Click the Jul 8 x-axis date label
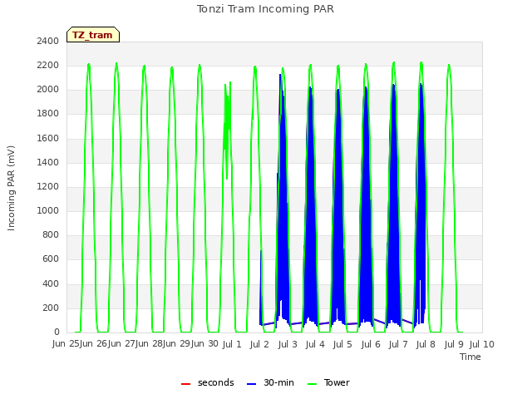This screenshot has height=399, width=532. coord(426,344)
